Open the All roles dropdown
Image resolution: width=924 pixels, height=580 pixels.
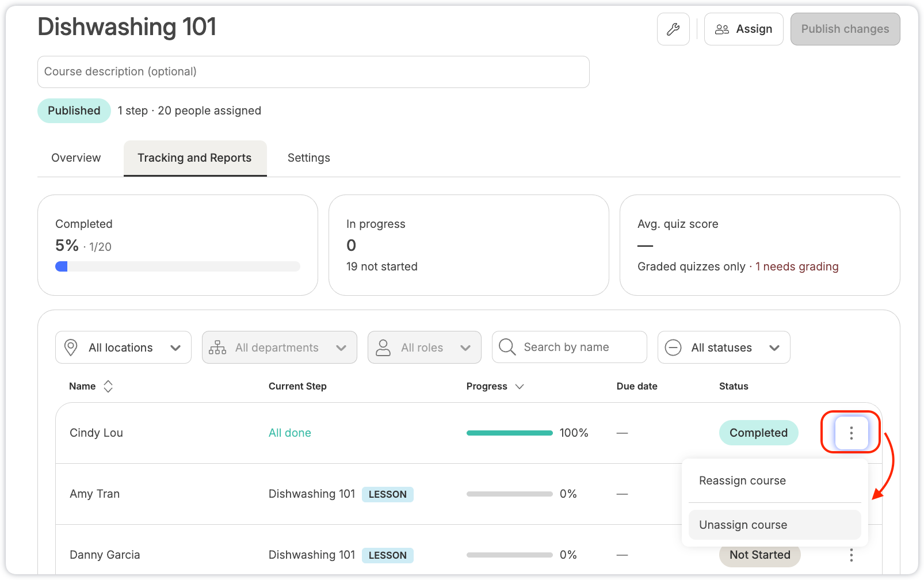click(425, 348)
